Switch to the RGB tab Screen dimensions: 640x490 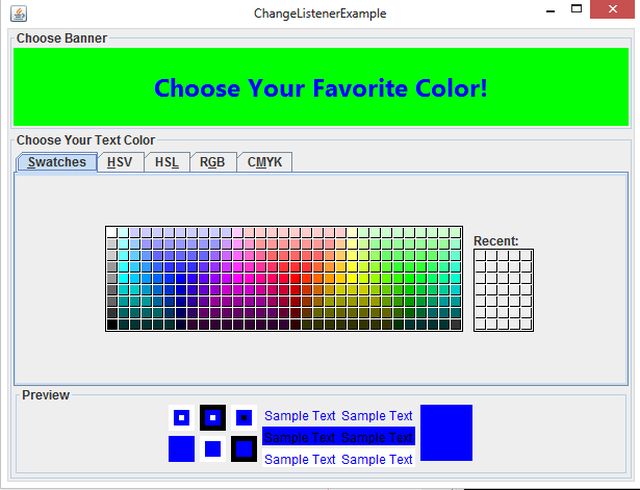[x=212, y=162]
